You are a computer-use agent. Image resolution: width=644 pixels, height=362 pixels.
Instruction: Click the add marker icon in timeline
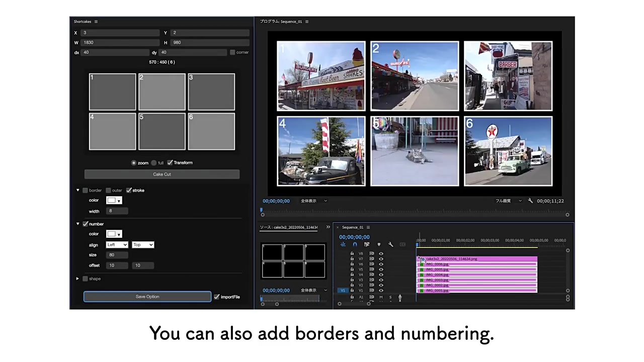pos(378,244)
